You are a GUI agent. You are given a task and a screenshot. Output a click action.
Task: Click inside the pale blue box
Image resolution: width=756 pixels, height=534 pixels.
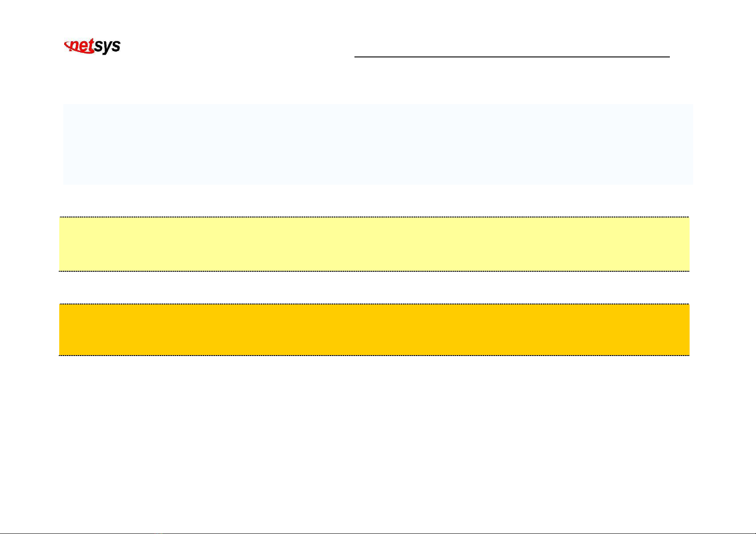pyautogui.click(x=378, y=144)
